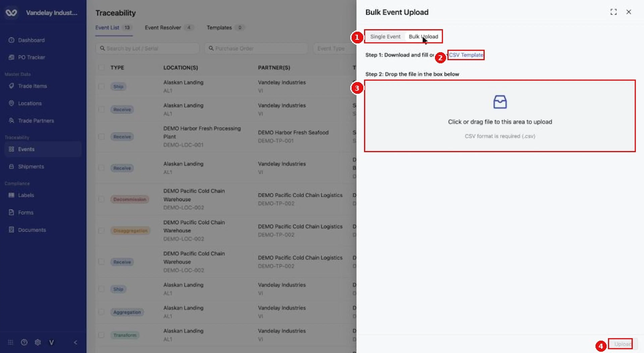The width and height of the screenshot is (644, 353).
Task: Toggle the select-all checkbox in the table header
Action: point(101,68)
